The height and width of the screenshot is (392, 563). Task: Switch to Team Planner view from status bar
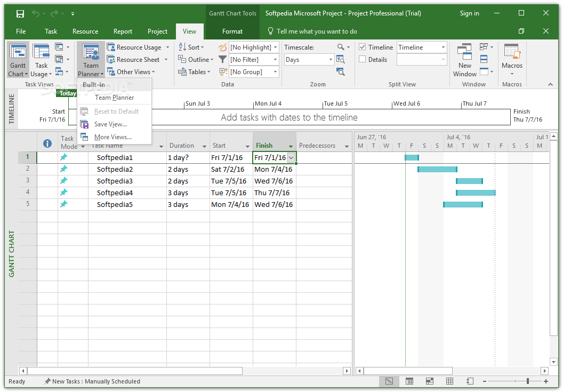click(x=429, y=381)
